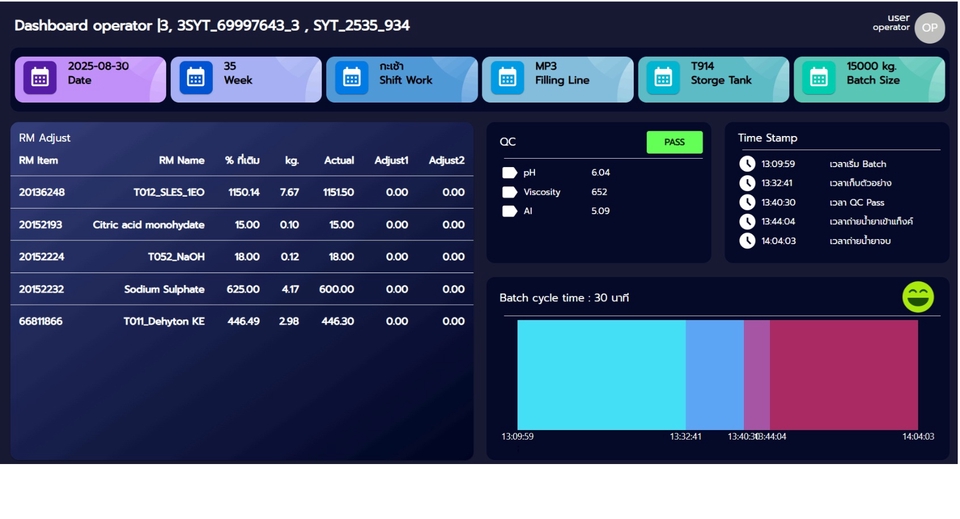Screen dimensions: 960x519
Task: Click the calendar icon on the Week card
Action: (x=196, y=78)
